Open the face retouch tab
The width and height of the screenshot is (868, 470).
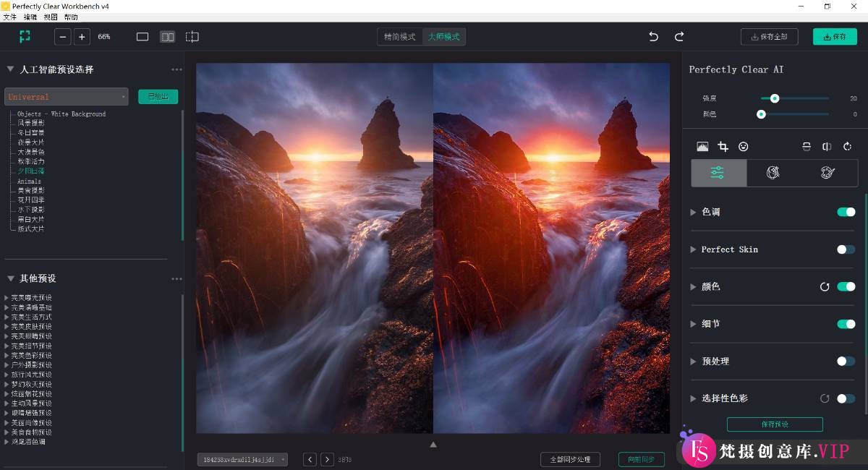coord(773,173)
